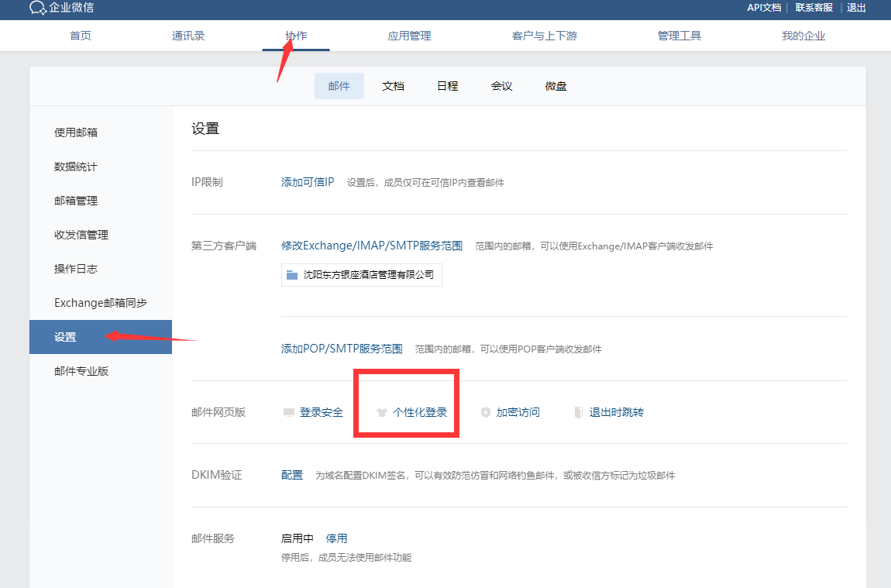Open the 我的企业 main tab
Image resolution: width=891 pixels, height=588 pixels.
(x=803, y=36)
